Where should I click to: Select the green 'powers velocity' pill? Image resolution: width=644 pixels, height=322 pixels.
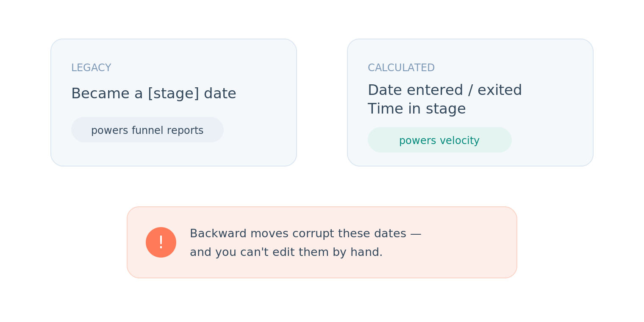coord(440,140)
